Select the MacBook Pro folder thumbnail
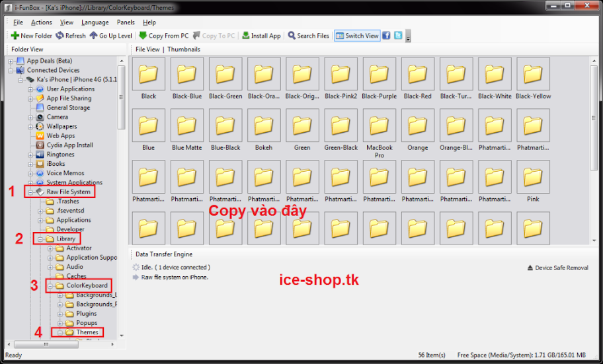The height and width of the screenshot is (364, 603). [x=379, y=126]
